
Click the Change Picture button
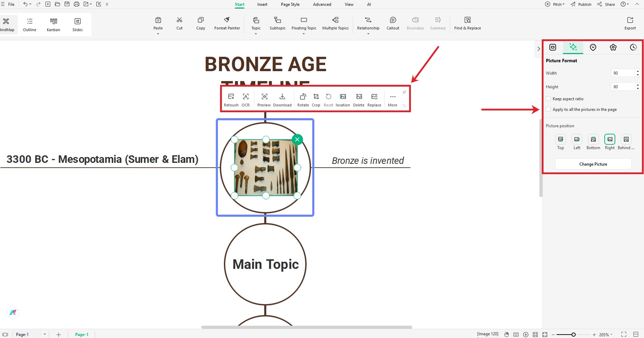593,164
